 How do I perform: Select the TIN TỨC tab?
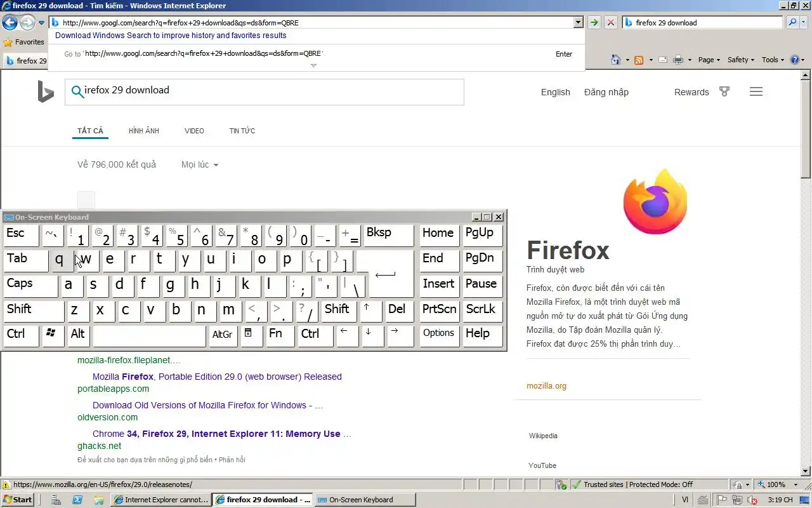pyautogui.click(x=242, y=131)
